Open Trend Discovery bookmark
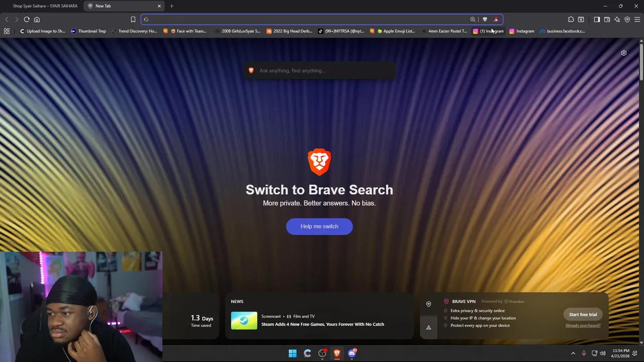Viewport: 644px width, 362px height. (134, 31)
